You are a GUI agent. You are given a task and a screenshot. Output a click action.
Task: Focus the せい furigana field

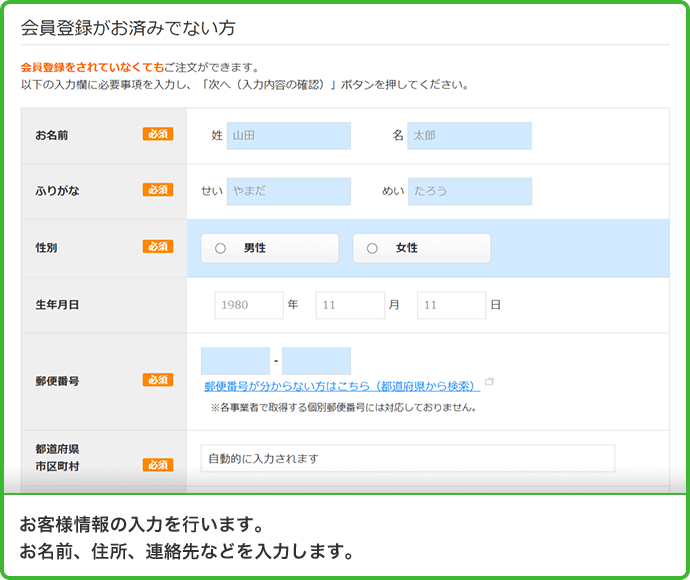(x=289, y=191)
